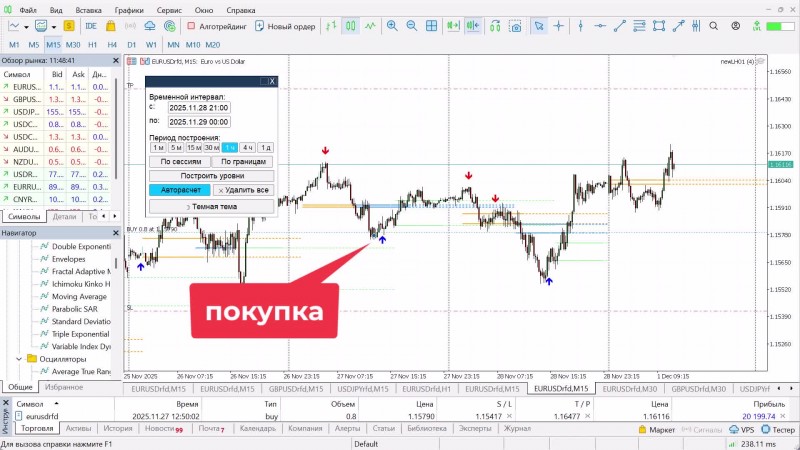Switch chart to line chart type

pyautogui.click(x=370, y=26)
